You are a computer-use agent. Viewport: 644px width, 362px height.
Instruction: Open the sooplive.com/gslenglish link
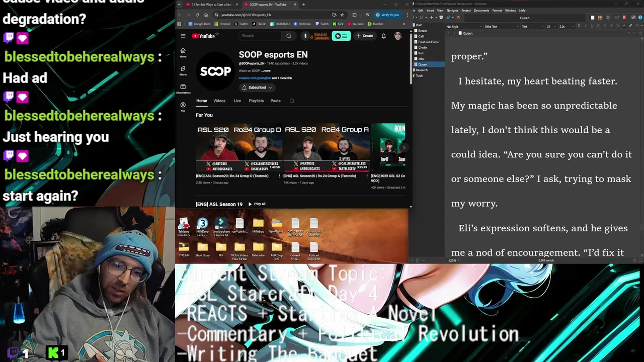[255, 78]
